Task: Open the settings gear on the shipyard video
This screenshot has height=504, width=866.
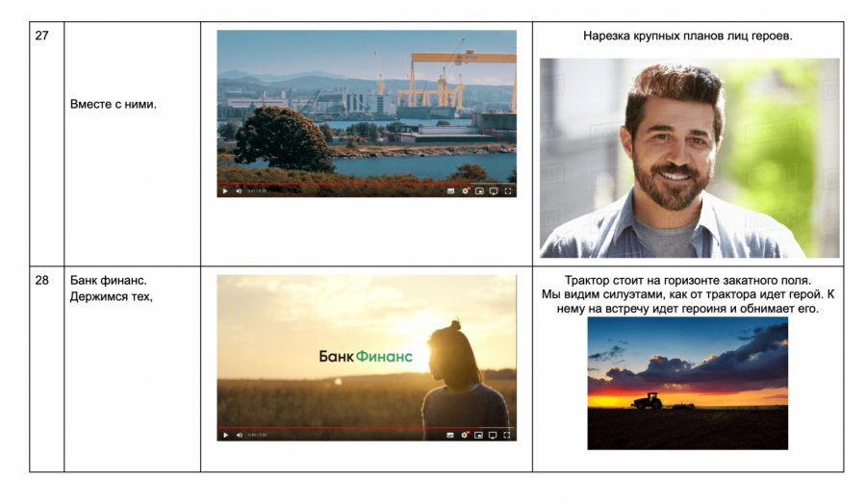Action: [465, 191]
